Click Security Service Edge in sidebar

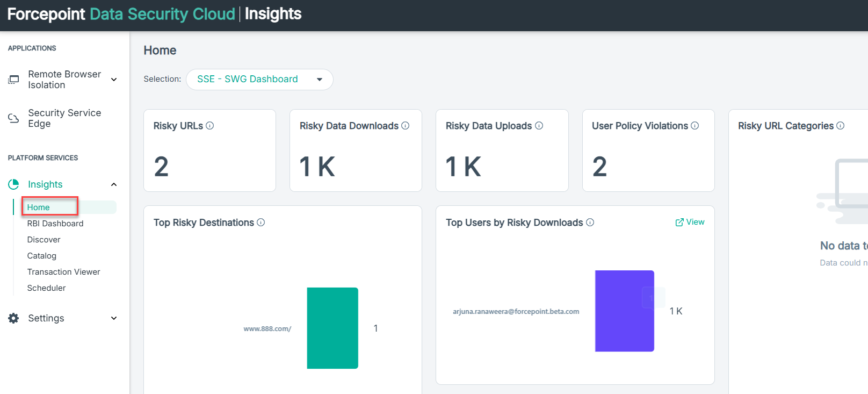pyautogui.click(x=64, y=118)
